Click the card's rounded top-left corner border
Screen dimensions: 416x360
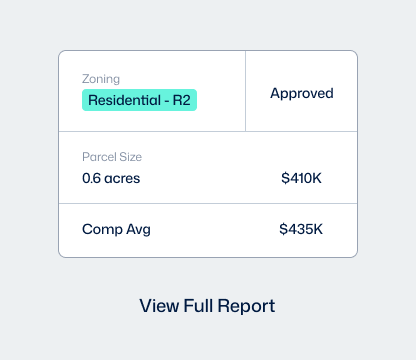[61, 53]
